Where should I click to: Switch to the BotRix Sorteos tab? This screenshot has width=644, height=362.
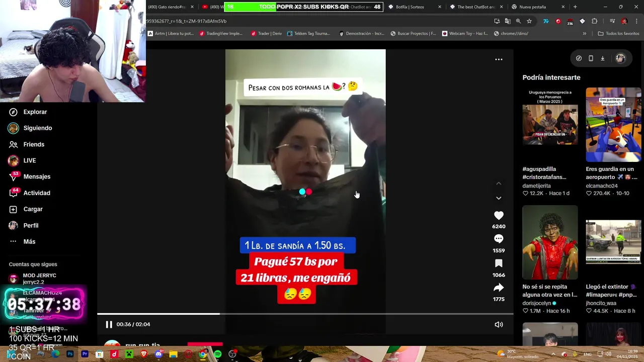click(x=410, y=7)
